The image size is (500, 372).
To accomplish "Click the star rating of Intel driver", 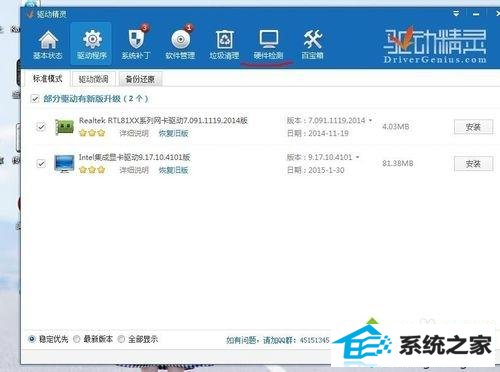I will pyautogui.click(x=92, y=170).
